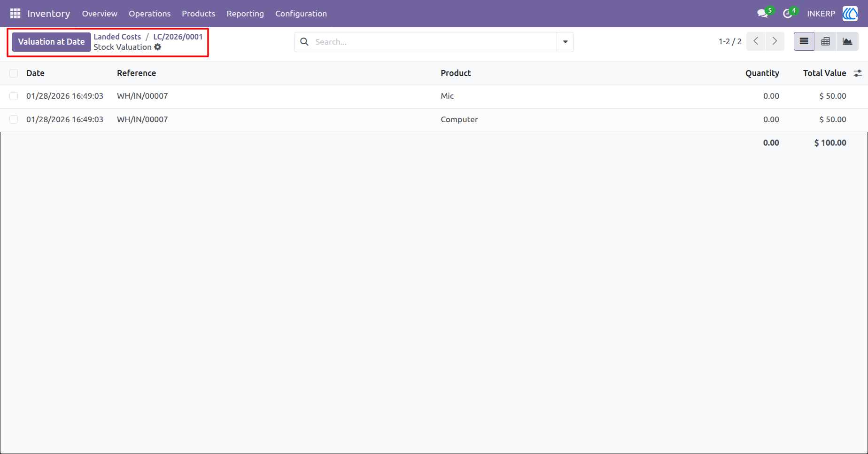Switch to pivot table view
This screenshot has width=868, height=454.
[x=825, y=41]
